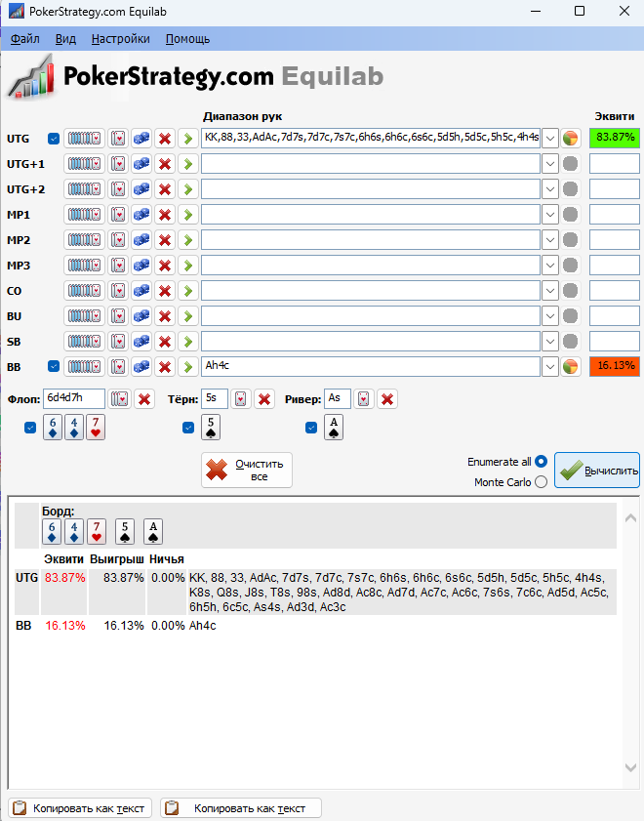Click green arrow in MP3 row
The height and width of the screenshot is (821, 644).
coord(187,266)
